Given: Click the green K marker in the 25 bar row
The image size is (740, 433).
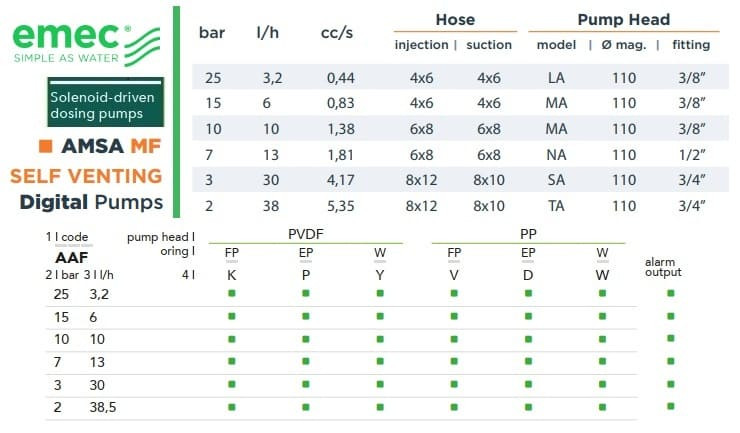Looking at the screenshot, I should click(x=232, y=293).
